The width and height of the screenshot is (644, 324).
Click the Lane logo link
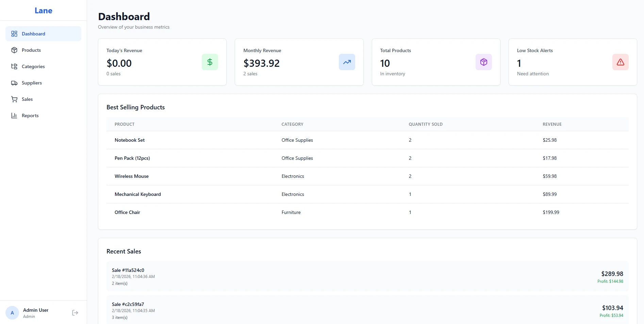click(x=44, y=11)
